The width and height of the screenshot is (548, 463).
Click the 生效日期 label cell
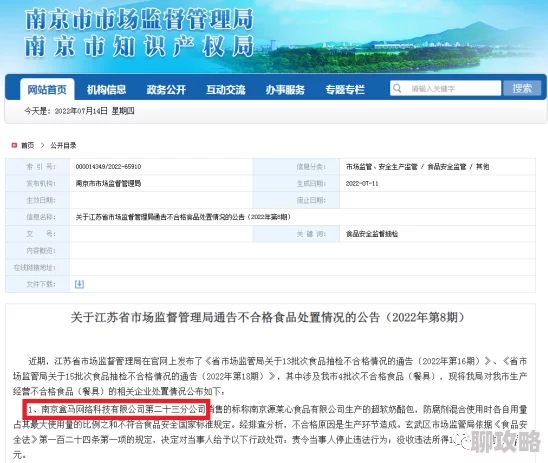[x=38, y=200]
